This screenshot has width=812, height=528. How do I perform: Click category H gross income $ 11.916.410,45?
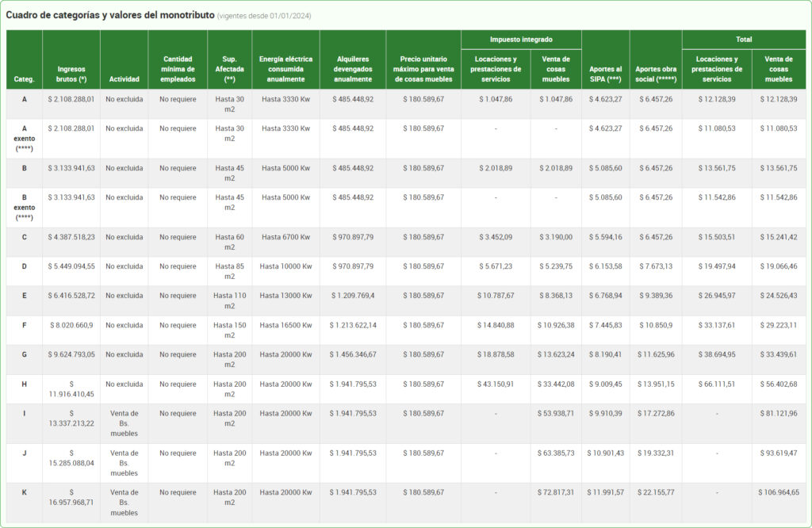pos(71,389)
